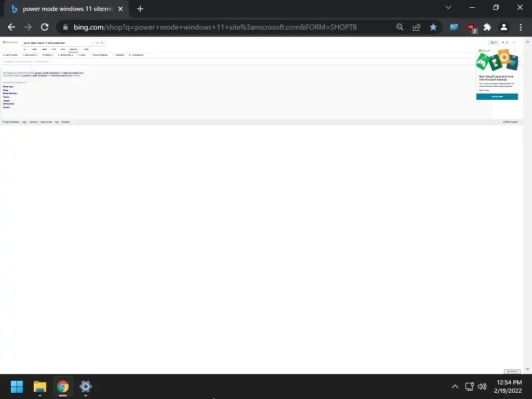Open the Smartphones suggestion link
This screenshot has height=399, width=532.
tap(8, 104)
